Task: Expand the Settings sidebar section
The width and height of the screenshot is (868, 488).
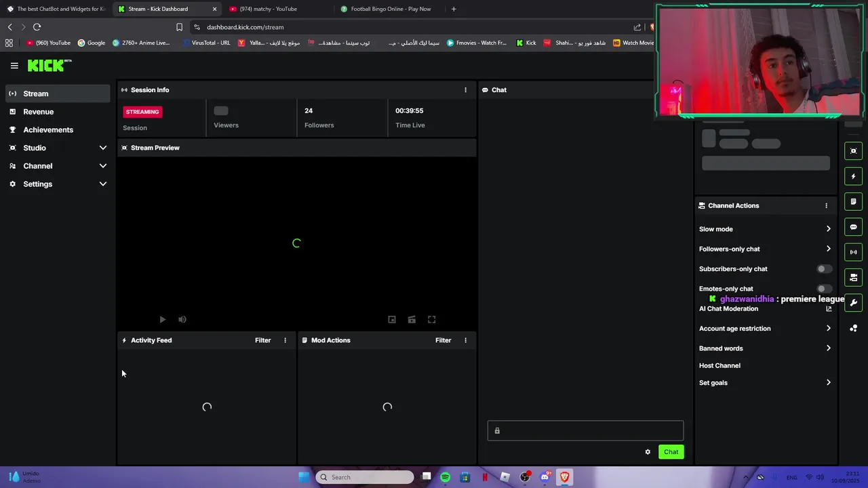Action: [103, 184]
